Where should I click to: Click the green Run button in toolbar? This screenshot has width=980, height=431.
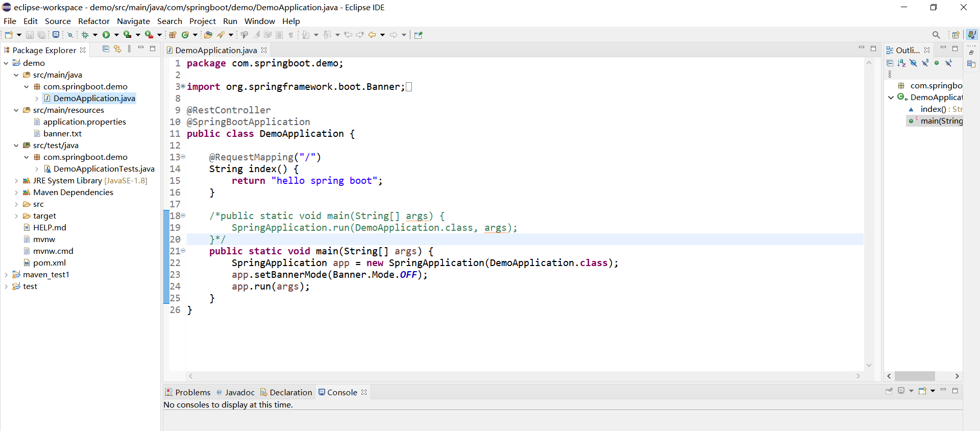[x=106, y=35]
